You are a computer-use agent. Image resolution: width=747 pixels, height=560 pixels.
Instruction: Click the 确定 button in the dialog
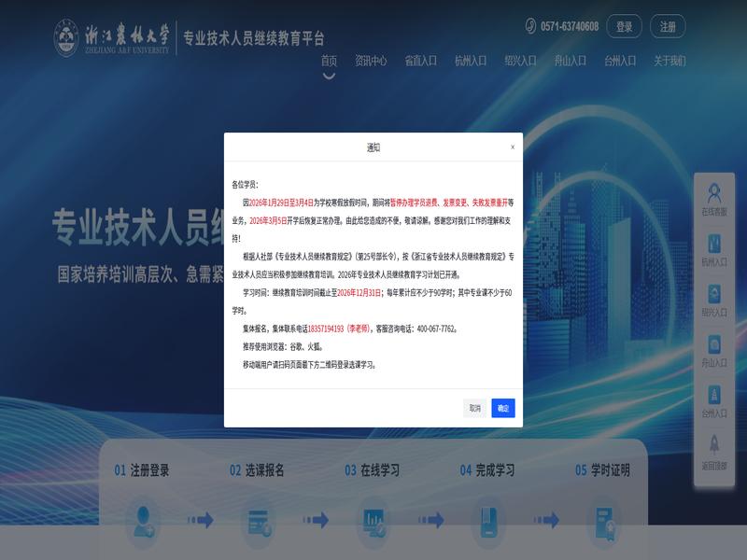(x=503, y=408)
